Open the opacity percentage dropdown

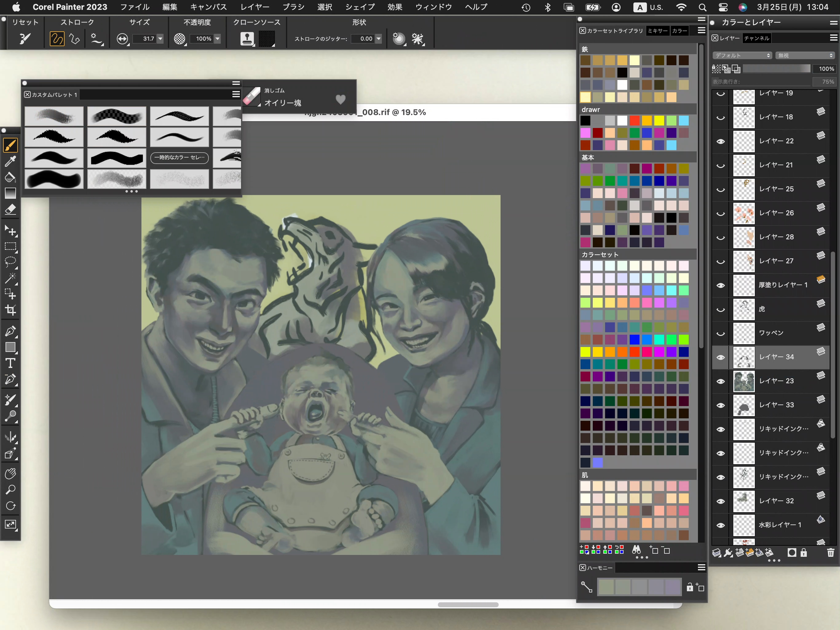coord(218,39)
